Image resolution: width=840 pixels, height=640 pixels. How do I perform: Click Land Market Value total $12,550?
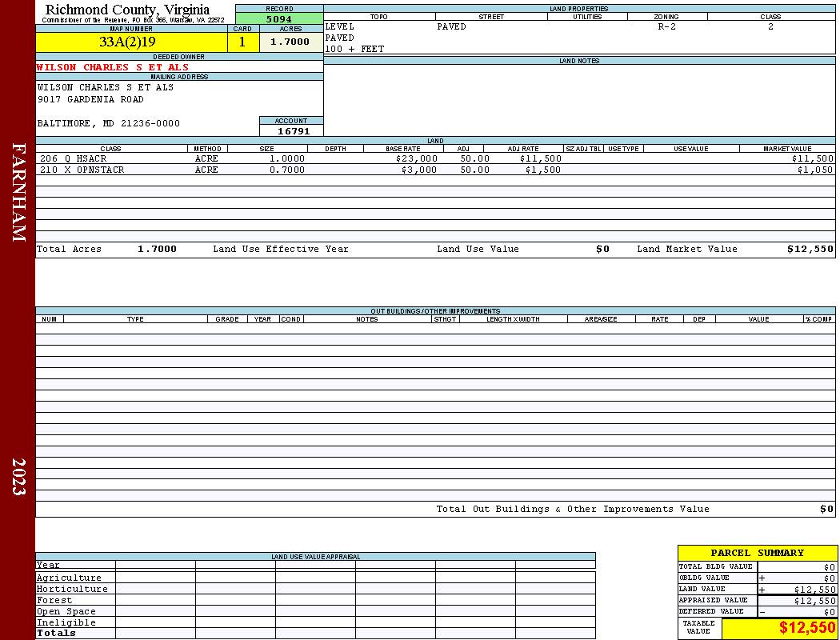pyautogui.click(x=810, y=249)
